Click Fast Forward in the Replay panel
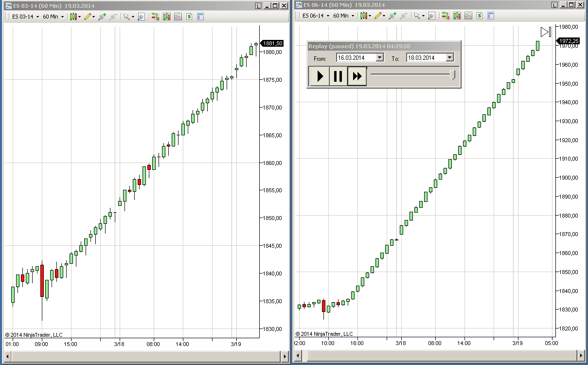 coord(357,76)
